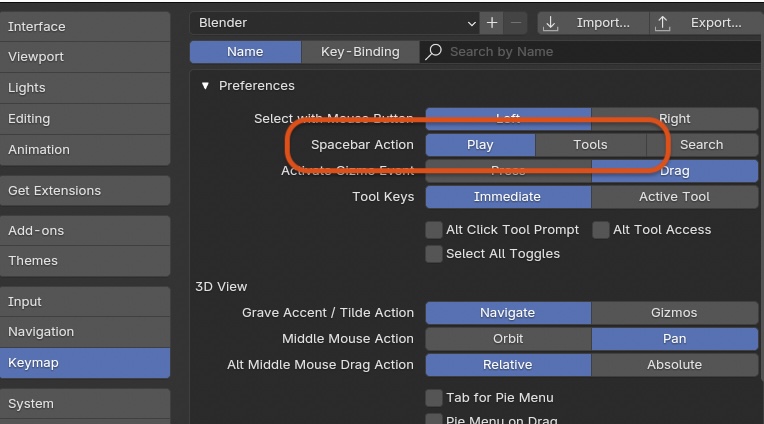The width and height of the screenshot is (764, 424).
Task: Filter keymap by Key-Binding
Action: click(360, 52)
